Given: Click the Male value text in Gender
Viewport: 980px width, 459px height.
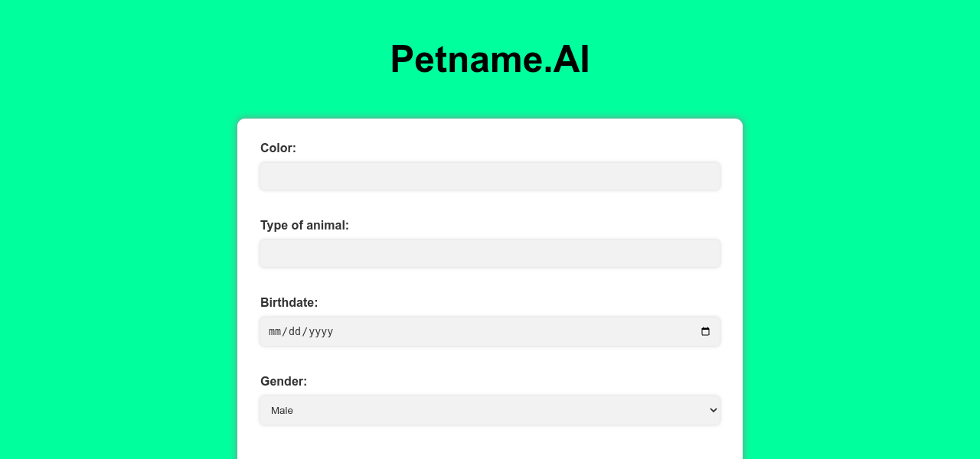Looking at the screenshot, I should click(x=282, y=411).
